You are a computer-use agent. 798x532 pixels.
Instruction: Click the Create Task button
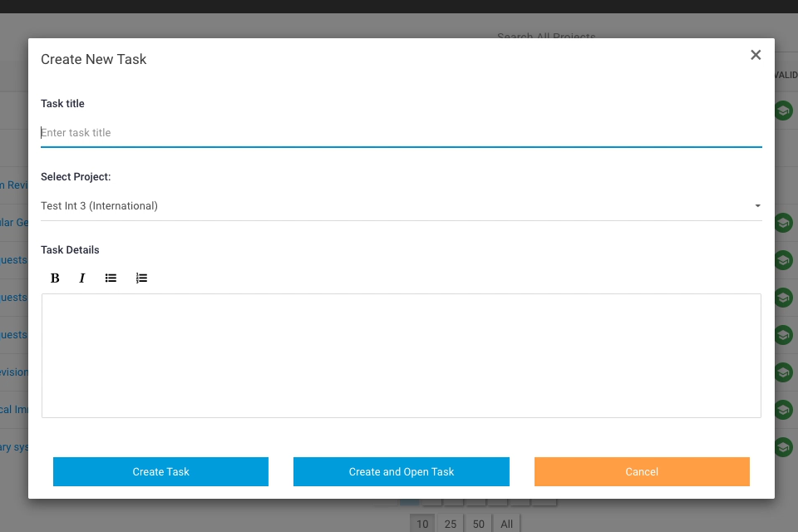pyautogui.click(x=160, y=471)
